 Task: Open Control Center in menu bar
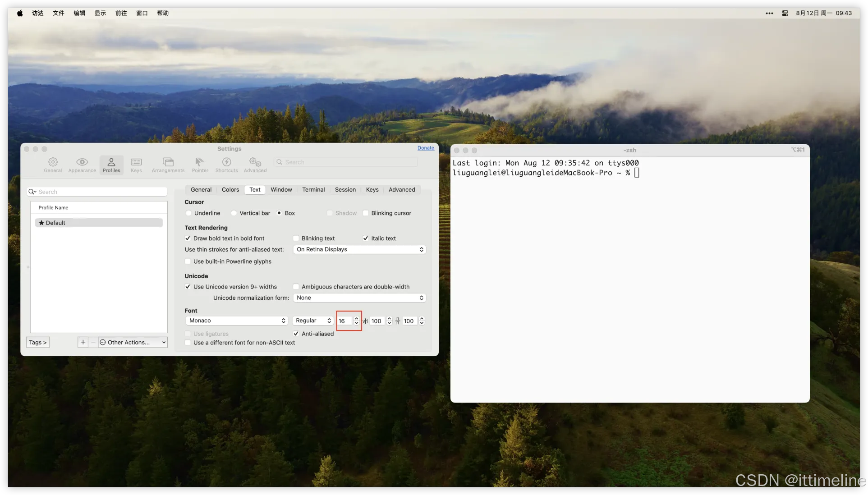(785, 13)
